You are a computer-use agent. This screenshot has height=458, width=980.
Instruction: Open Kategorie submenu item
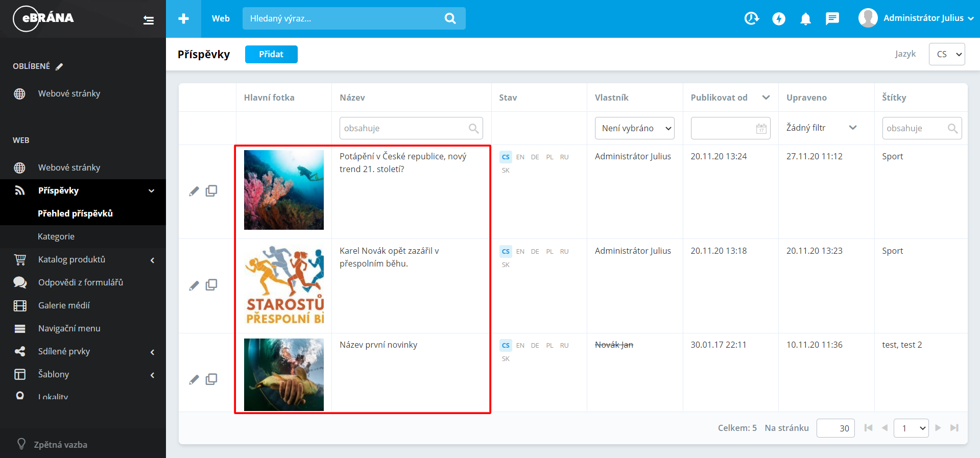(56, 236)
